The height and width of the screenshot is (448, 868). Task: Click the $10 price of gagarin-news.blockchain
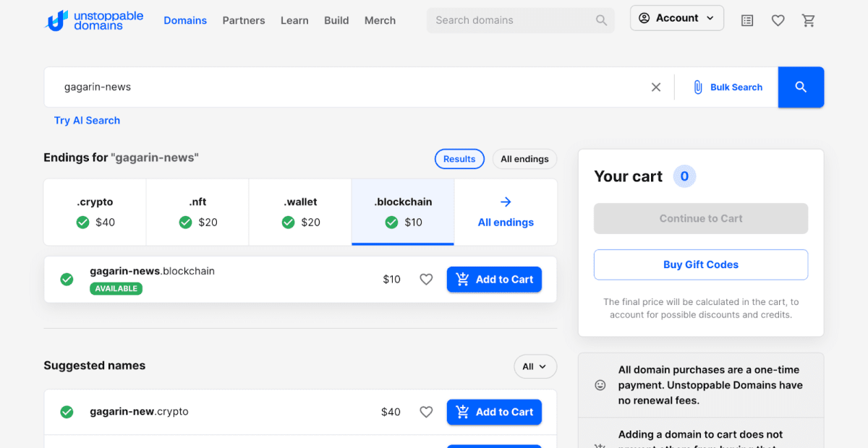point(391,280)
